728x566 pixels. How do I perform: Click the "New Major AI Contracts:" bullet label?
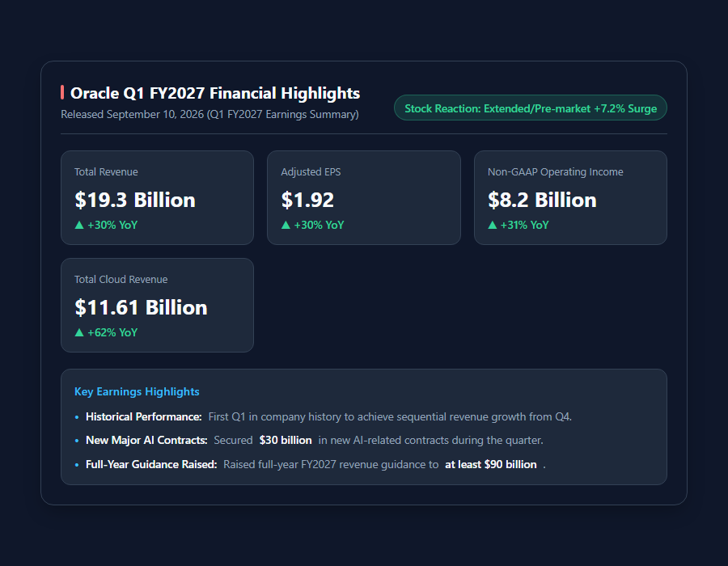(146, 441)
